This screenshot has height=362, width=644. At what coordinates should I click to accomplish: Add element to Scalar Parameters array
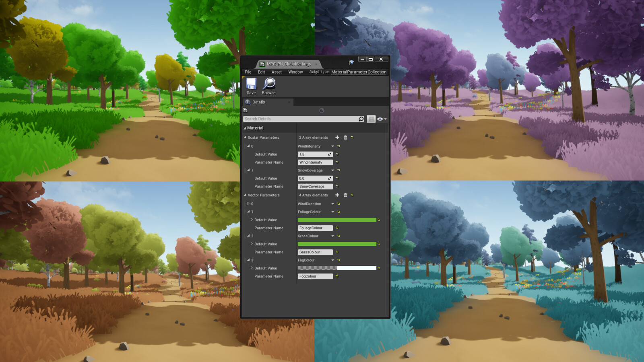point(337,138)
